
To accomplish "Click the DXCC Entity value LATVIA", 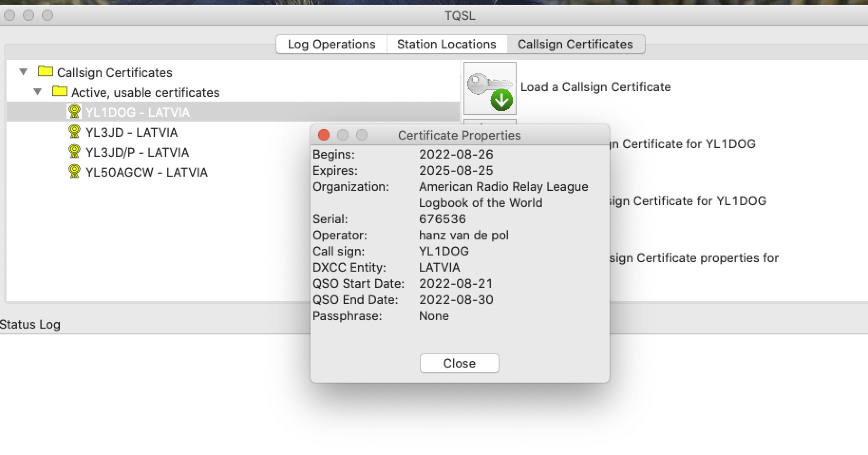I will click(439, 267).
